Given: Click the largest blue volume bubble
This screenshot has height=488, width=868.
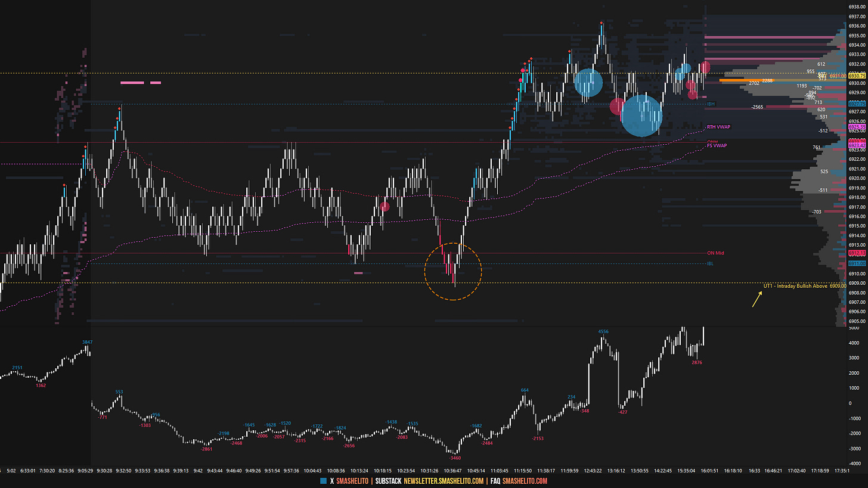Looking at the screenshot, I should tap(641, 116).
